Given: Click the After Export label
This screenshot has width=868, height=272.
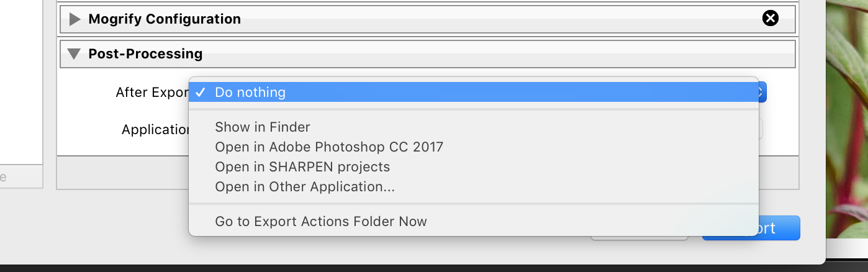Looking at the screenshot, I should pyautogui.click(x=151, y=93).
